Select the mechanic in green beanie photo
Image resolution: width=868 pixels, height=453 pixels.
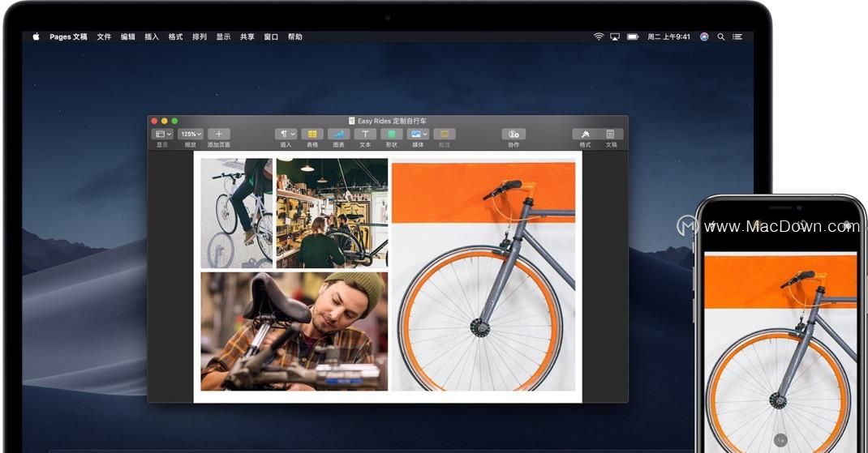point(294,331)
